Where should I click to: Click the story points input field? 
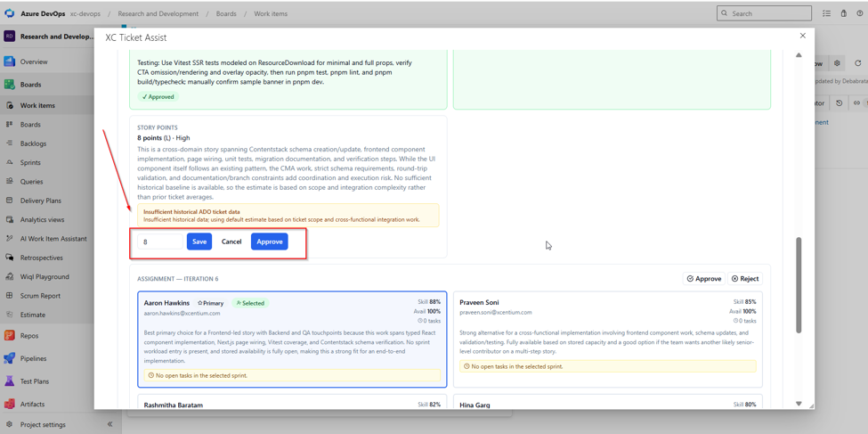[x=160, y=242]
